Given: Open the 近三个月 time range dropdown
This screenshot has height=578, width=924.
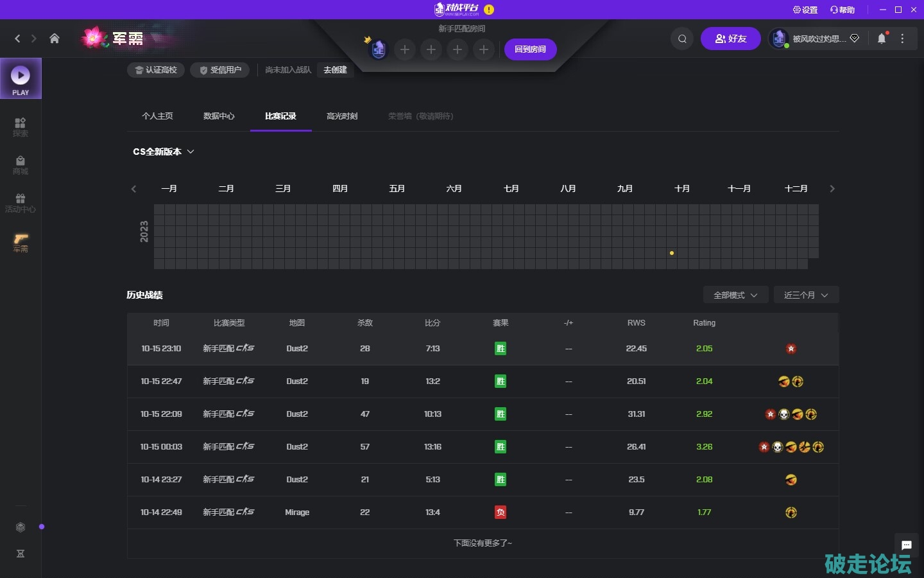Looking at the screenshot, I should [x=806, y=295].
